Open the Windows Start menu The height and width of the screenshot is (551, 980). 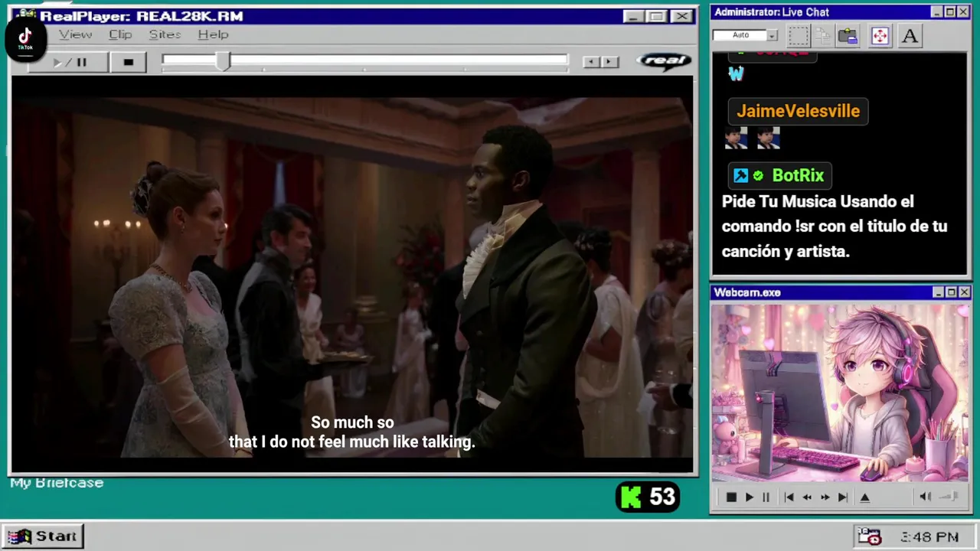coord(42,536)
